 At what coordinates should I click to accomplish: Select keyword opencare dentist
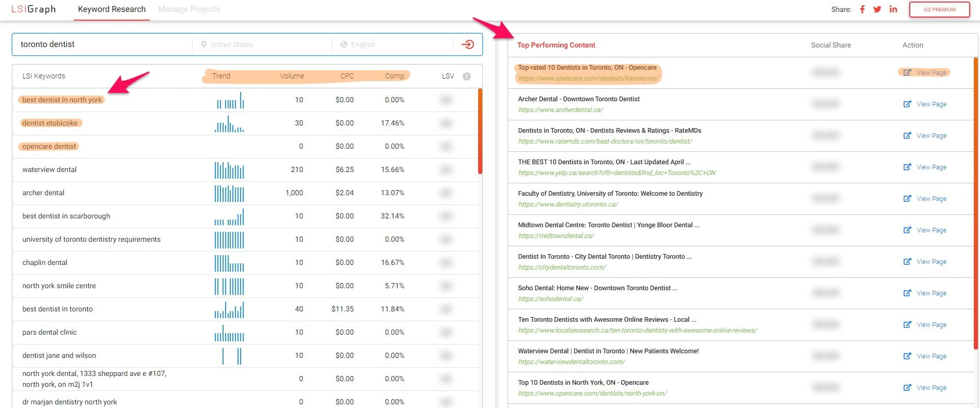click(x=49, y=146)
